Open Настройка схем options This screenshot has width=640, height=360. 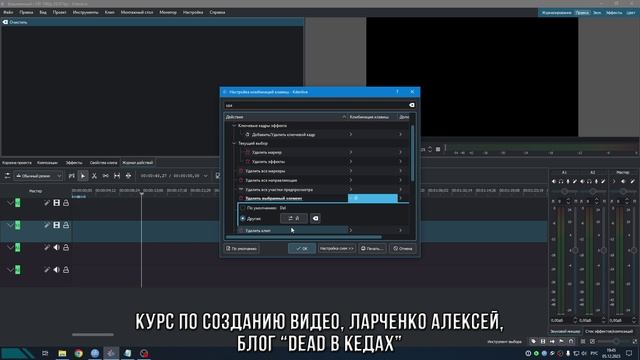337,249
